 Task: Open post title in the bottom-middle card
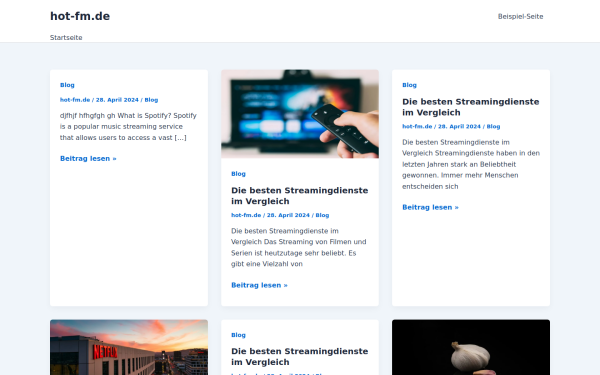click(x=300, y=356)
